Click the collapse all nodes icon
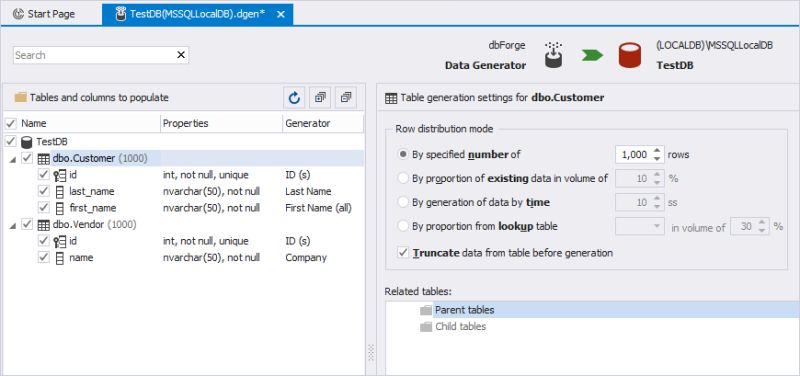The width and height of the screenshot is (800, 376). tap(346, 97)
